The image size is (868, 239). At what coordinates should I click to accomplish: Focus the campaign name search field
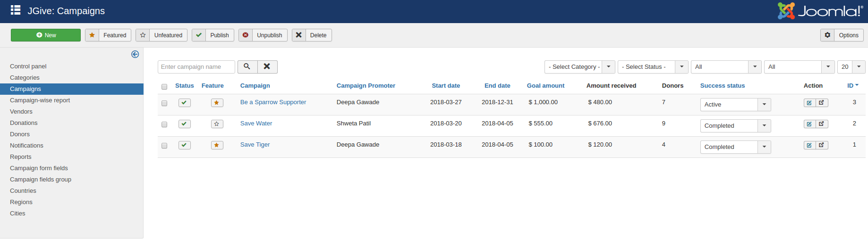pos(196,67)
